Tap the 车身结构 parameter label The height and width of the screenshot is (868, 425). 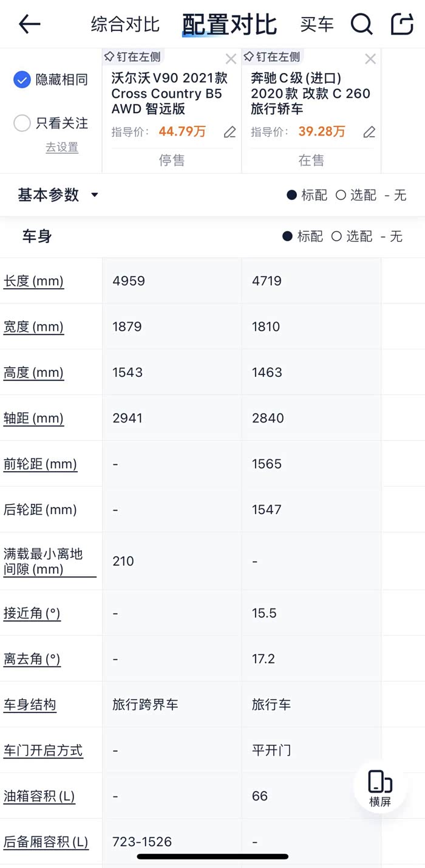[x=30, y=704]
